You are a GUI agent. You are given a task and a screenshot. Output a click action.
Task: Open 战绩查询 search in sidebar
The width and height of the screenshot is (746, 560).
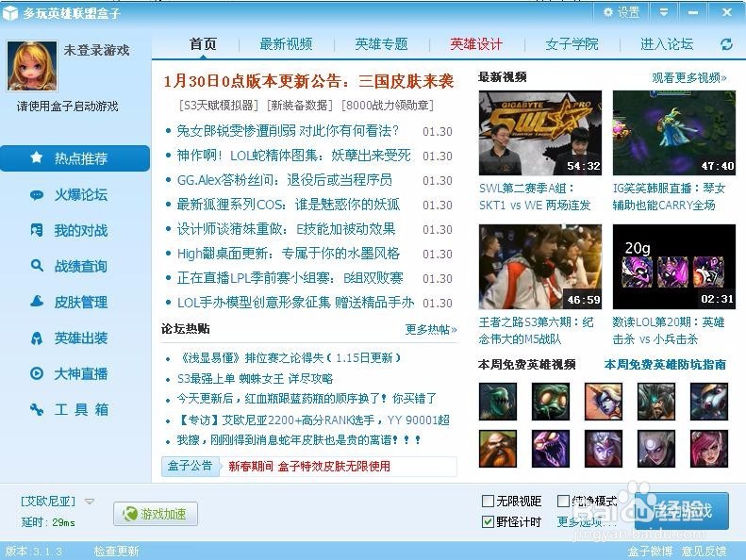(x=70, y=267)
